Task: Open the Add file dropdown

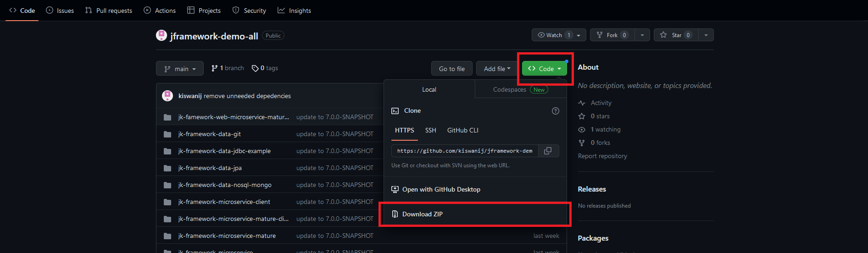Action: click(x=497, y=69)
